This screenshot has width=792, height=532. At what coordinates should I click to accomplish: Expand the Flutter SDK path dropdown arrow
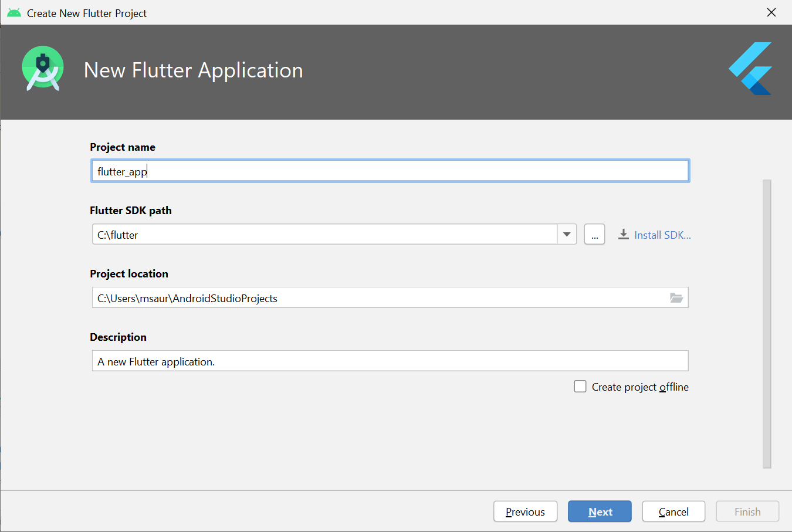(567, 235)
